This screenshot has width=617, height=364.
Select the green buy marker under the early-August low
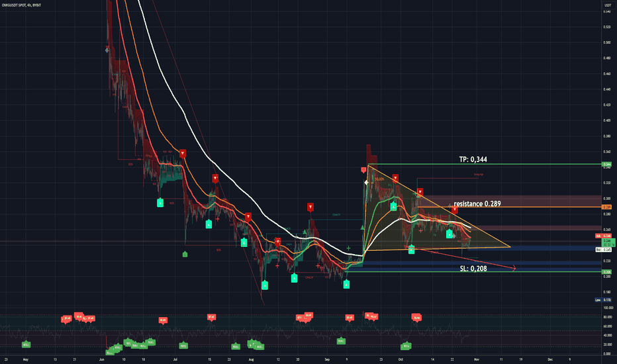(x=264, y=285)
